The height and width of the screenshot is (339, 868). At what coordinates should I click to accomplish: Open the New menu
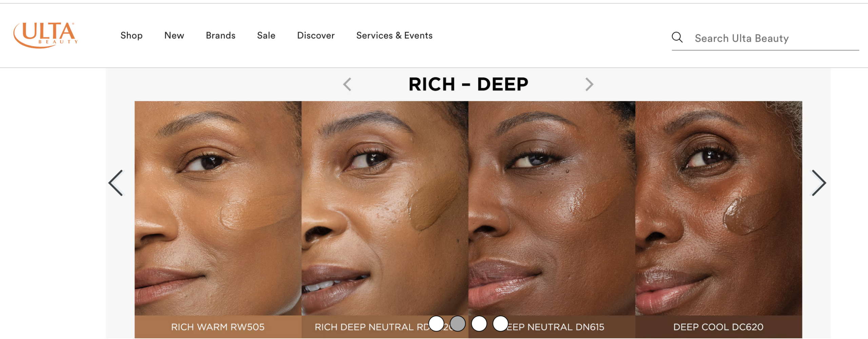coord(174,35)
